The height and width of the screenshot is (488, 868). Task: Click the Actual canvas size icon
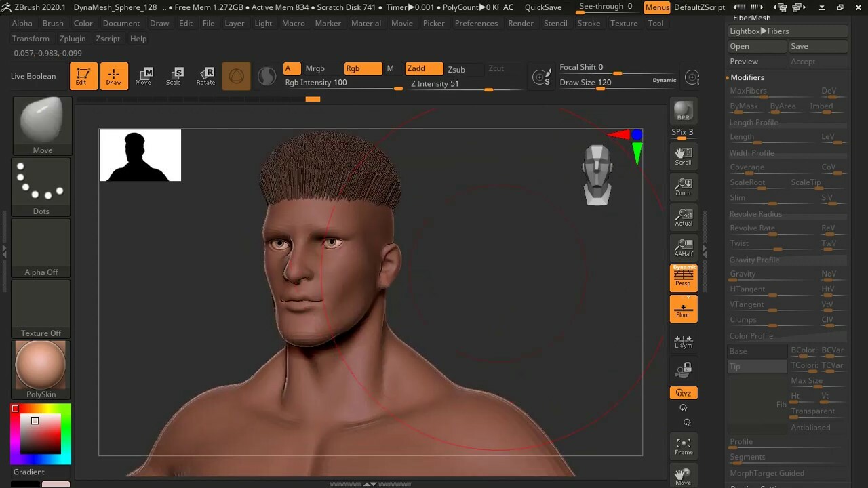[x=683, y=217]
